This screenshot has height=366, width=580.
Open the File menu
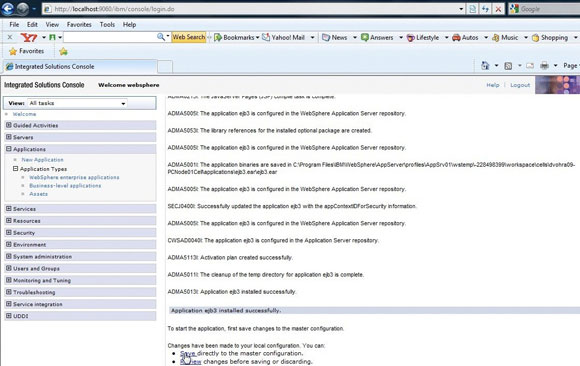point(14,24)
